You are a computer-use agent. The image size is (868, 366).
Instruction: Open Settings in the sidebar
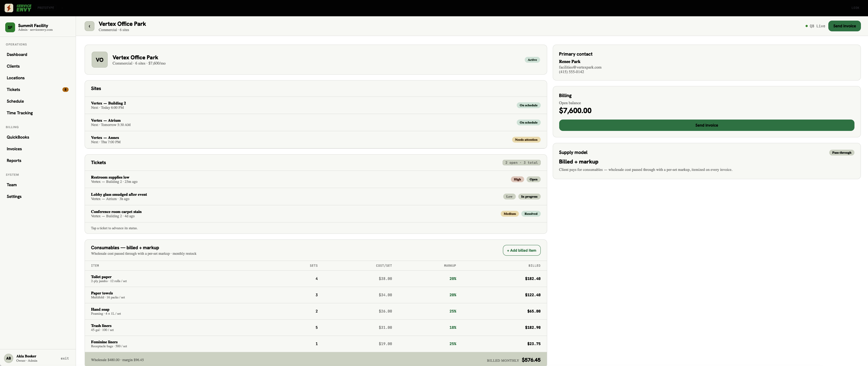[38, 197]
